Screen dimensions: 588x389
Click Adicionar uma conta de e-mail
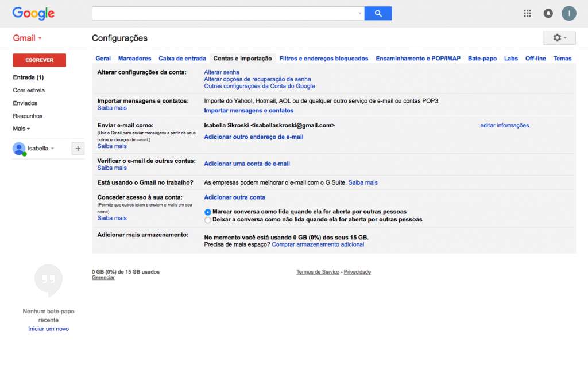click(x=247, y=164)
